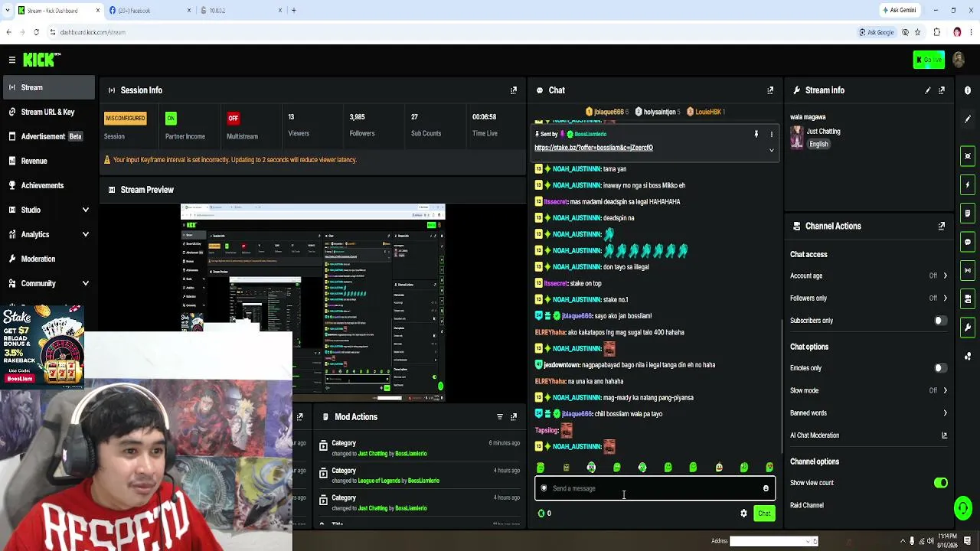Screen dimensions: 980x551
Task: Open the Stream page in the sidebar
Action: coord(49,87)
